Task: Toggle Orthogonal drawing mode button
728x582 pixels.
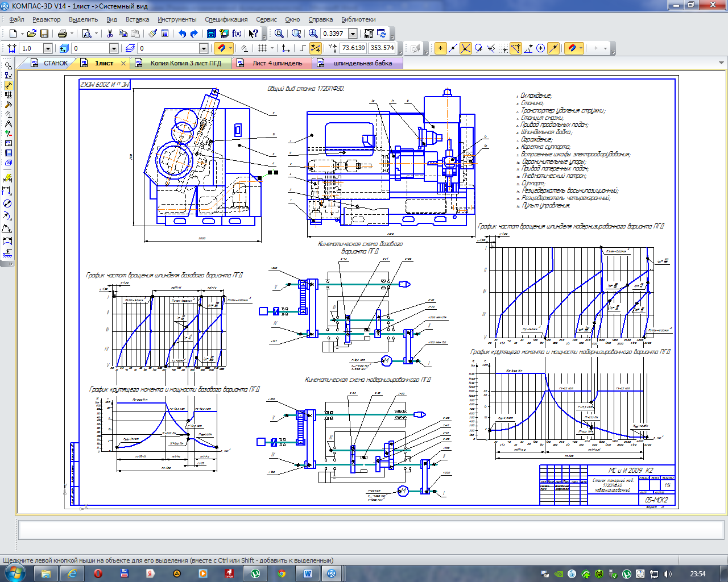Action: point(303,48)
